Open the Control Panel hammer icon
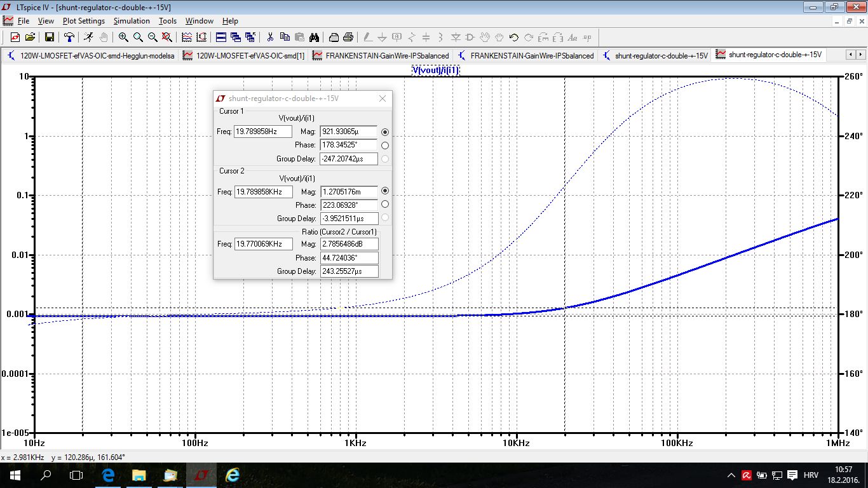Screen dimensions: 868x488 pyautogui.click(x=69, y=37)
